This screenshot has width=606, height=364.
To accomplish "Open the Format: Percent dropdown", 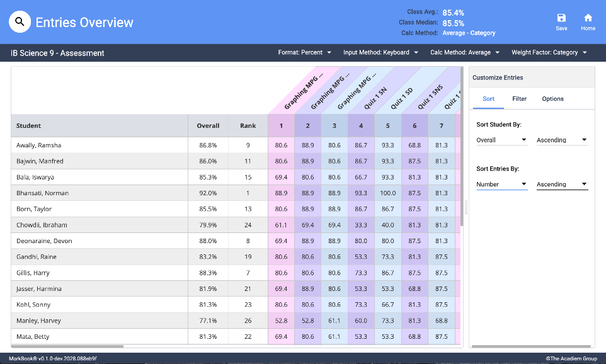I will (x=304, y=53).
